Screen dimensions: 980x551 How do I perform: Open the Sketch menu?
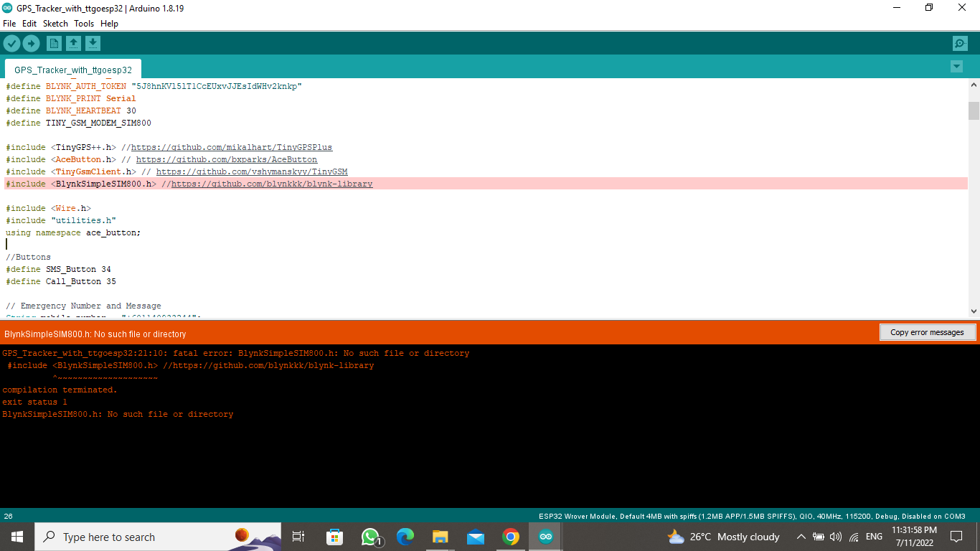(x=55, y=24)
